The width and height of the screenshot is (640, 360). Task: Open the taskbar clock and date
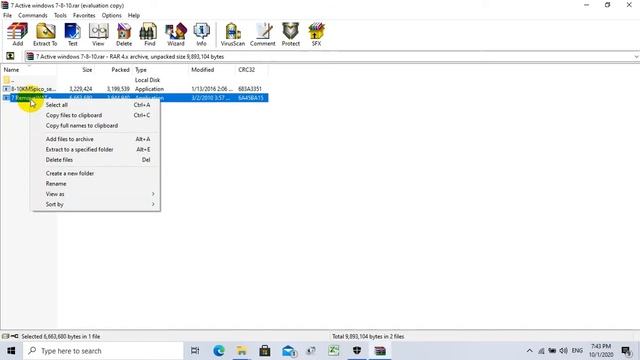(601, 351)
